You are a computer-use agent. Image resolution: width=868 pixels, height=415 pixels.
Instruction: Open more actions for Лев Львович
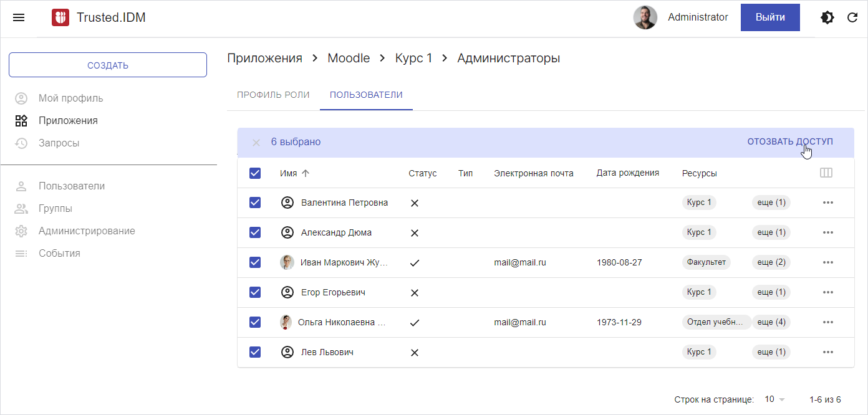828,352
